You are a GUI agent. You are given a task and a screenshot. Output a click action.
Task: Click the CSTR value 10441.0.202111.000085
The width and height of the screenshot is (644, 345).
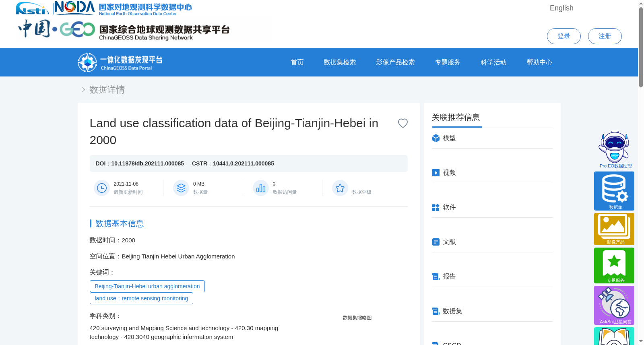[244, 163]
